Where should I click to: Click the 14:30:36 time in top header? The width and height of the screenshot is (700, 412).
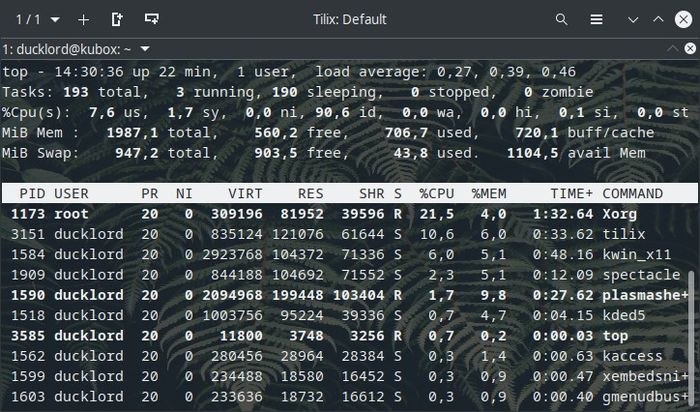[89, 72]
